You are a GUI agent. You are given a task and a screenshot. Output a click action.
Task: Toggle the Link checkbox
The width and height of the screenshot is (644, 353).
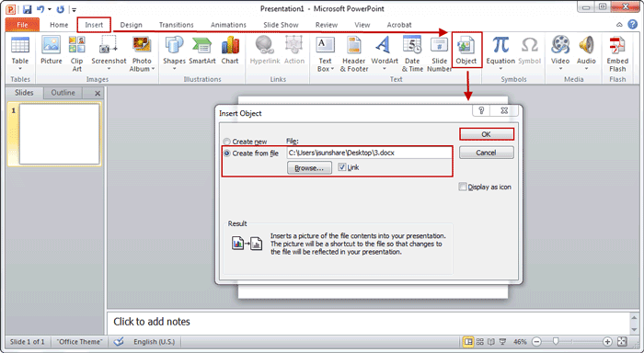click(x=341, y=167)
